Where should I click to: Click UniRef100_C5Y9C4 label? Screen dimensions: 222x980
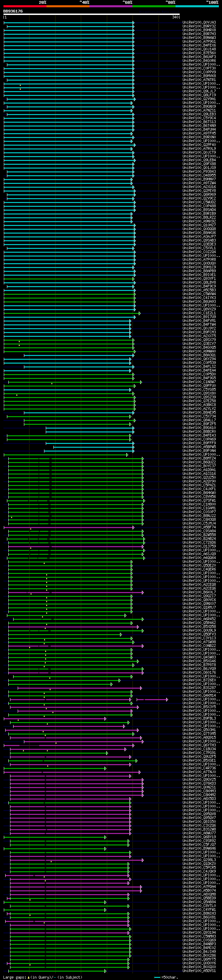click(x=199, y=118)
